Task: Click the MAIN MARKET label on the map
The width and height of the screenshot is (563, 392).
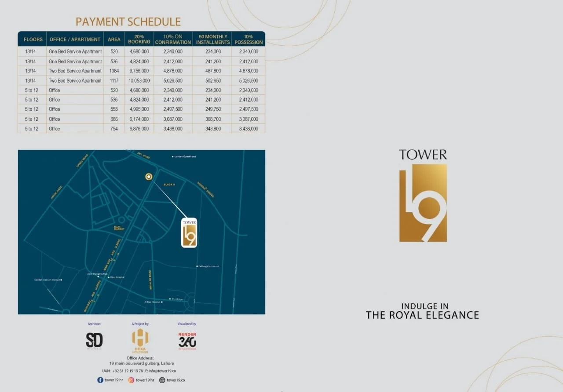Action: [x=119, y=228]
